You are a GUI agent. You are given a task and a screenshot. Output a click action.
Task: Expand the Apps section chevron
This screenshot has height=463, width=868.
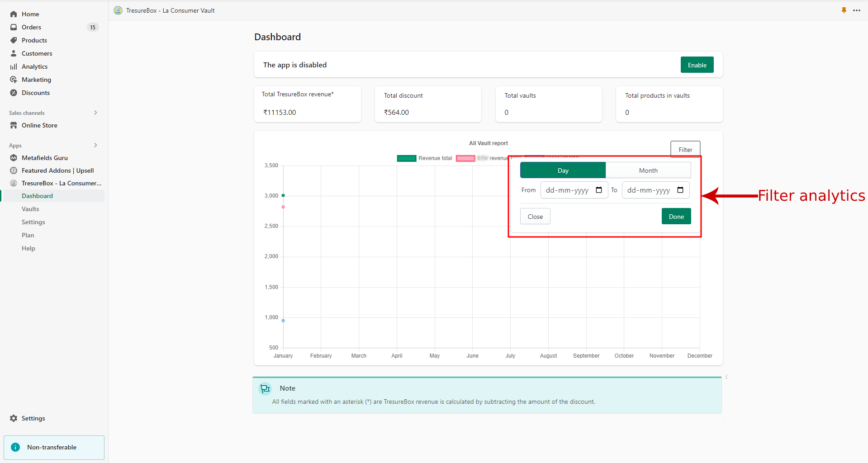point(95,145)
